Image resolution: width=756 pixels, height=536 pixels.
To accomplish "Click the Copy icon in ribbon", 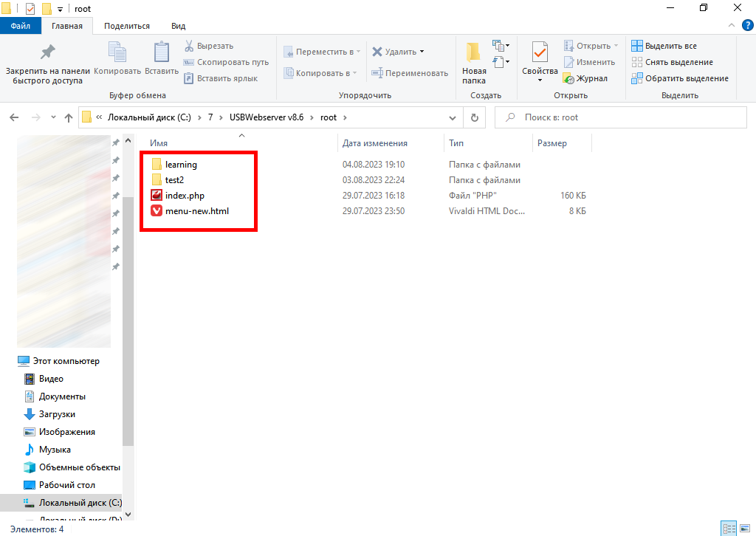I will pyautogui.click(x=117, y=53).
